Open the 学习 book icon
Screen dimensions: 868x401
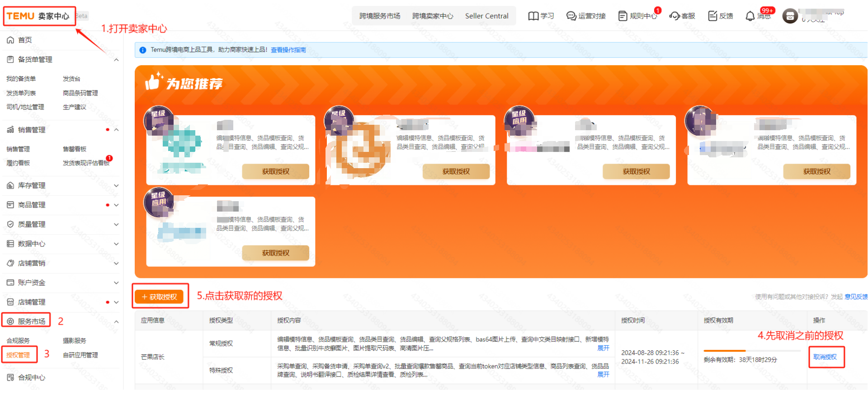coord(533,16)
